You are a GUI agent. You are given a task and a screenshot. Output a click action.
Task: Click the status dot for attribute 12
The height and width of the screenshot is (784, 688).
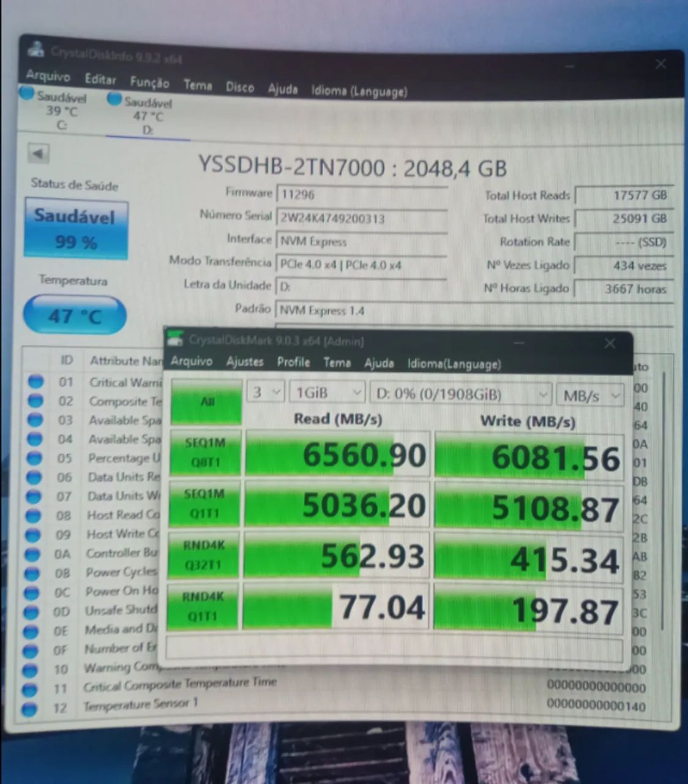(x=29, y=709)
